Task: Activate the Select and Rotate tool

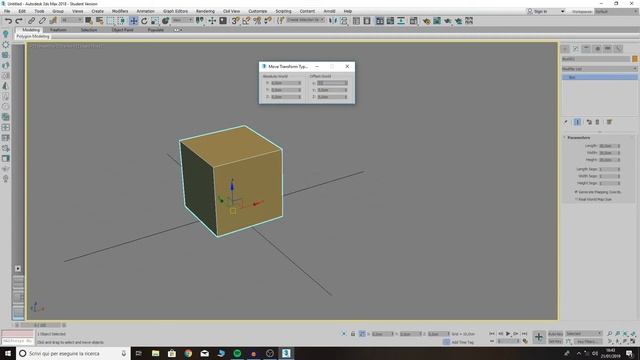Action: click(x=144, y=21)
